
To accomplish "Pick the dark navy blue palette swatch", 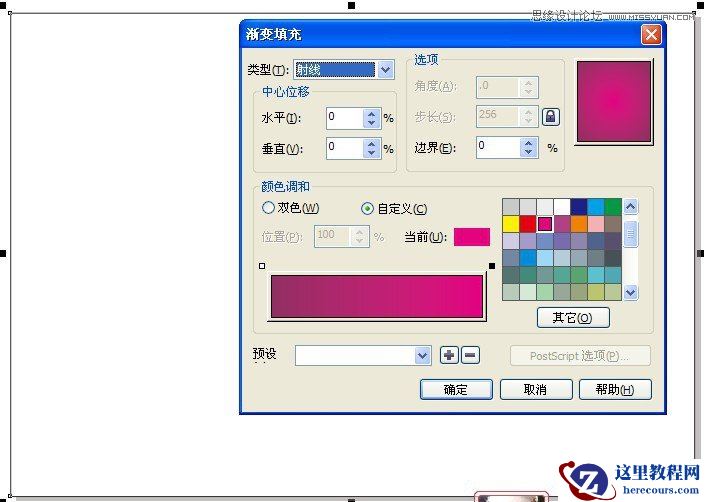I will (x=579, y=207).
